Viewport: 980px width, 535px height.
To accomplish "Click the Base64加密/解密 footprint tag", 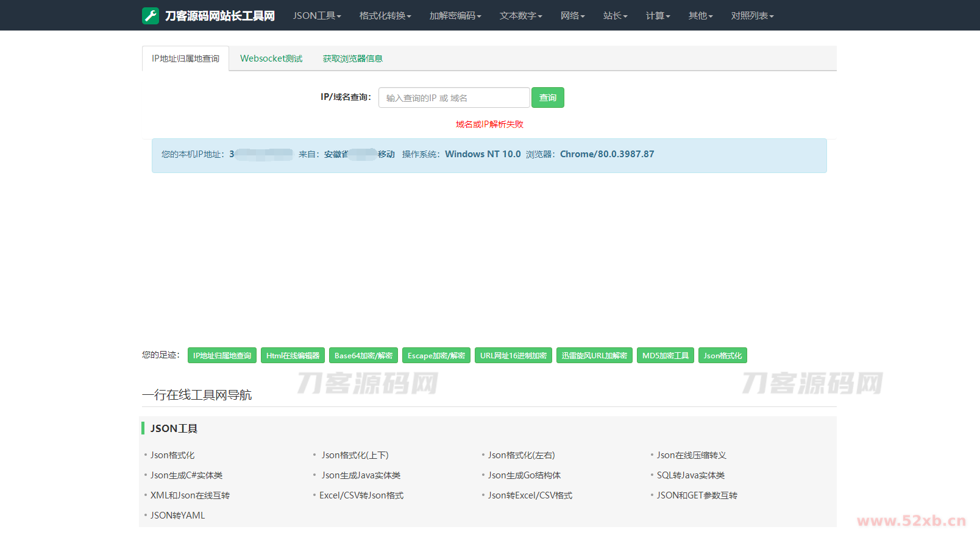I will point(363,355).
